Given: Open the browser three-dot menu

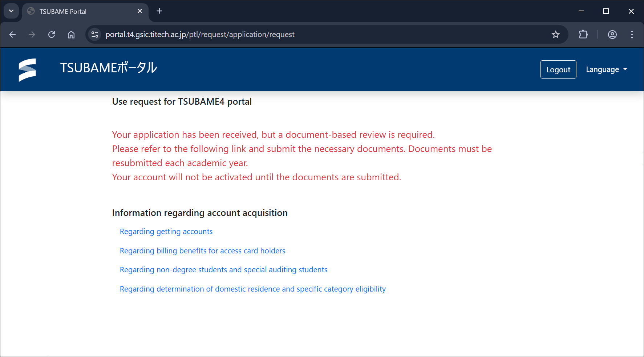Looking at the screenshot, I should click(x=632, y=35).
